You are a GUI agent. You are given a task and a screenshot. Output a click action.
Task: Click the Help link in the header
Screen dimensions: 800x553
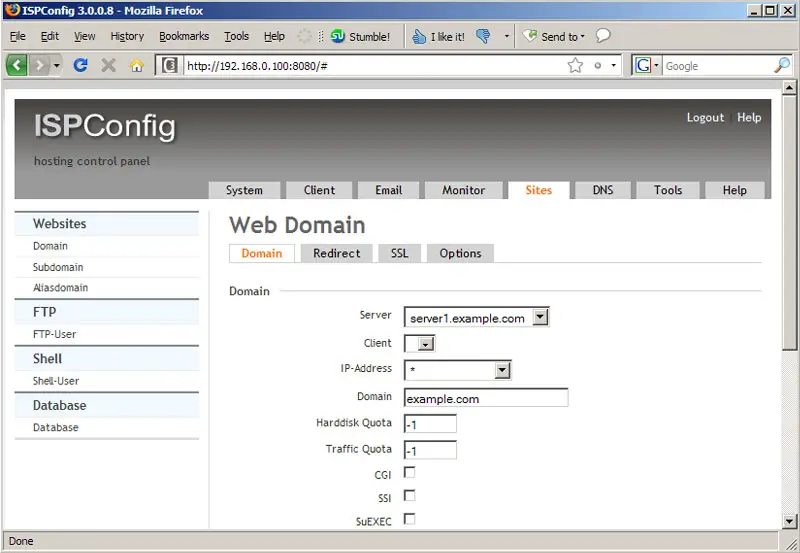[749, 117]
